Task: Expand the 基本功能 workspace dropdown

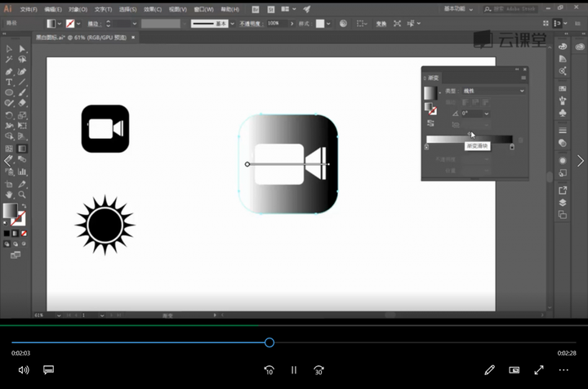Action: [458, 9]
